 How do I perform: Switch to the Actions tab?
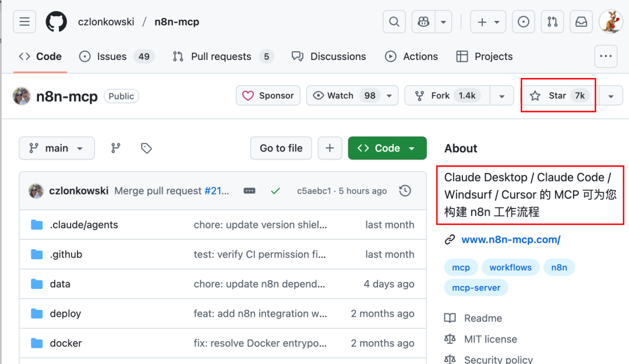pos(411,56)
